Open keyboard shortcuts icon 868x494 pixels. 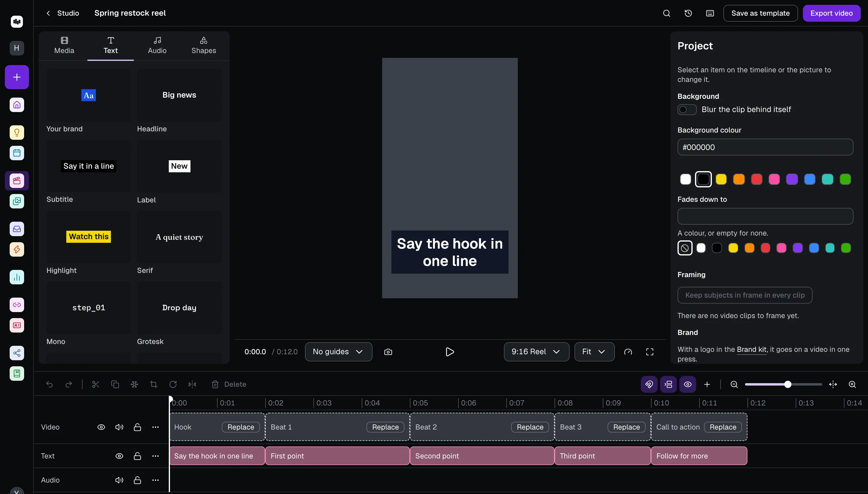coord(710,13)
